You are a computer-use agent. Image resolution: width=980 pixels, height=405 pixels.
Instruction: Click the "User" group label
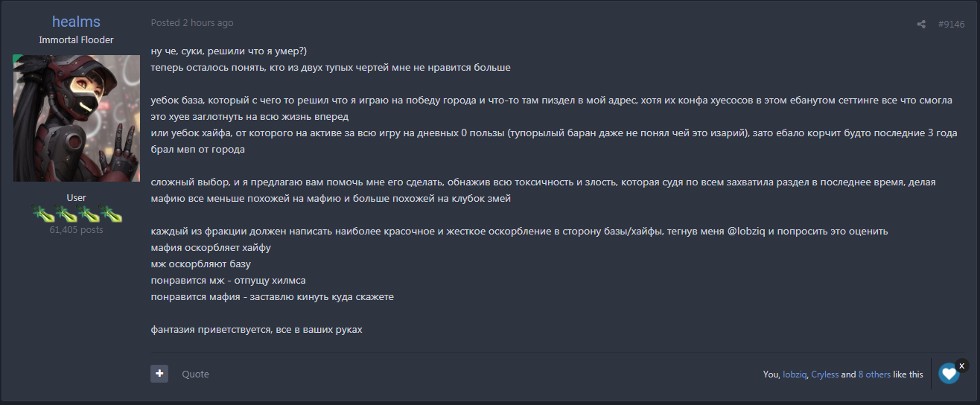pyautogui.click(x=76, y=198)
